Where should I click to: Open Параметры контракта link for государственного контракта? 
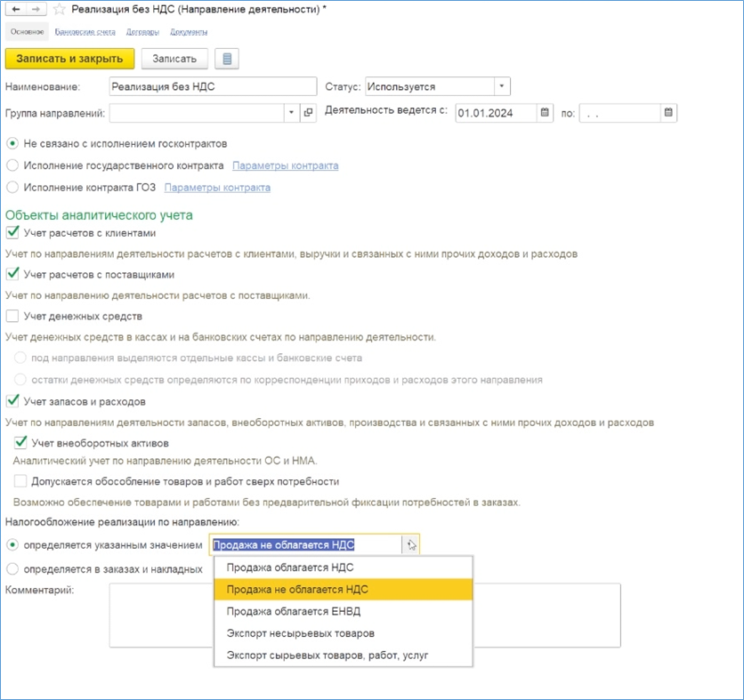point(285,165)
